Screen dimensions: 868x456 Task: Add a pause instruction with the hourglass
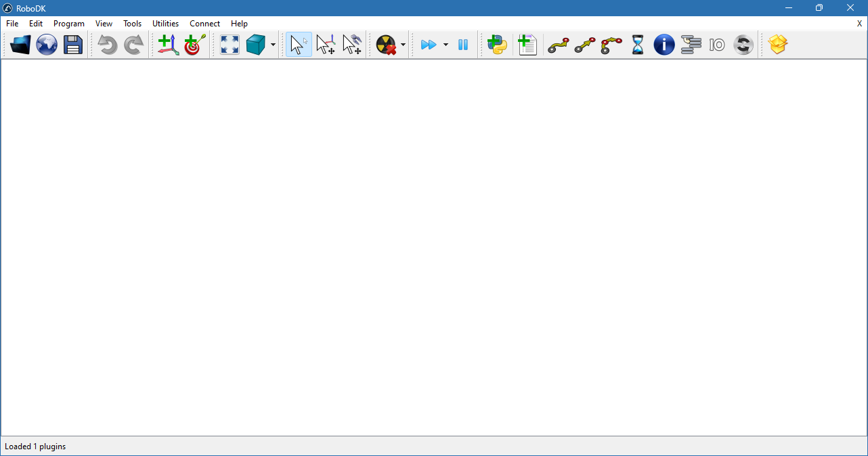point(638,45)
